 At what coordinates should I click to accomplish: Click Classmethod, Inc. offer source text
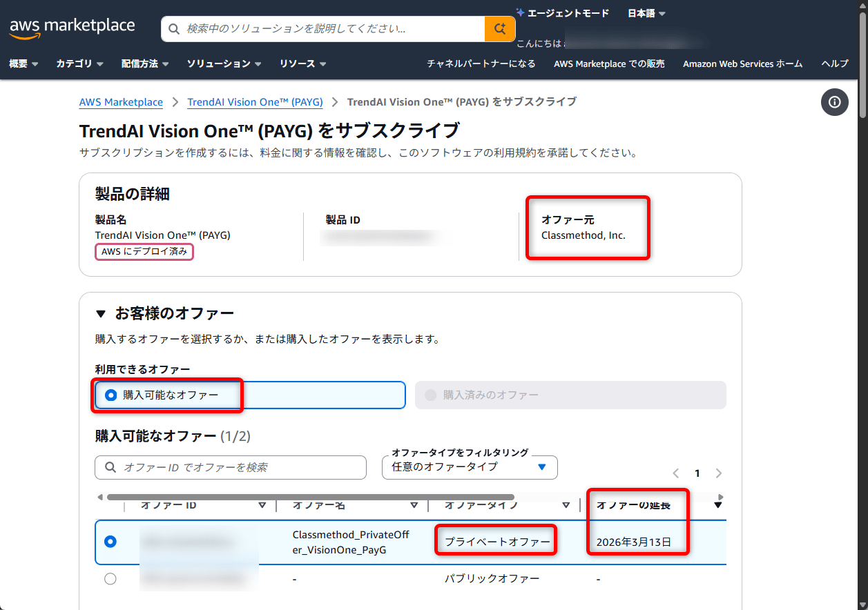[x=584, y=235]
